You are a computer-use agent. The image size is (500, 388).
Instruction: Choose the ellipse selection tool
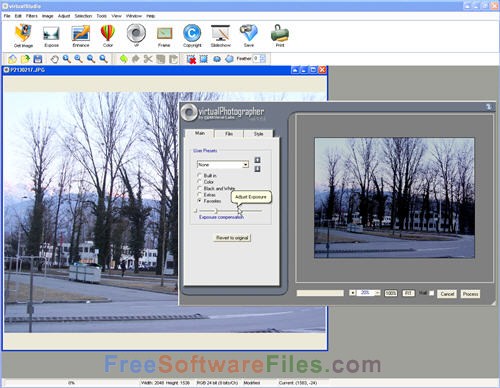pos(217,59)
